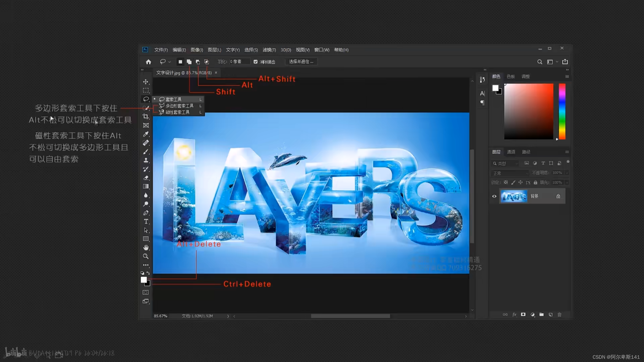Select the Hand tool
Viewport: 644px width, 362px height.
click(x=146, y=248)
